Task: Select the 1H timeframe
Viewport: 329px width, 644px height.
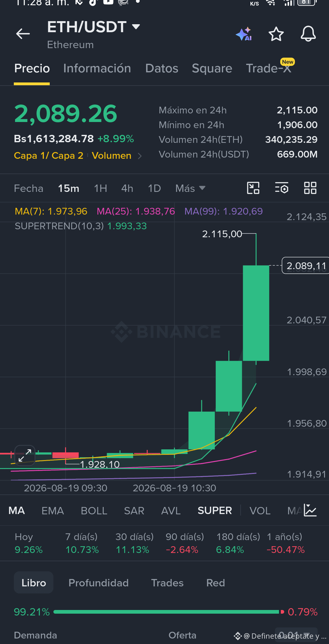Action: (x=100, y=188)
